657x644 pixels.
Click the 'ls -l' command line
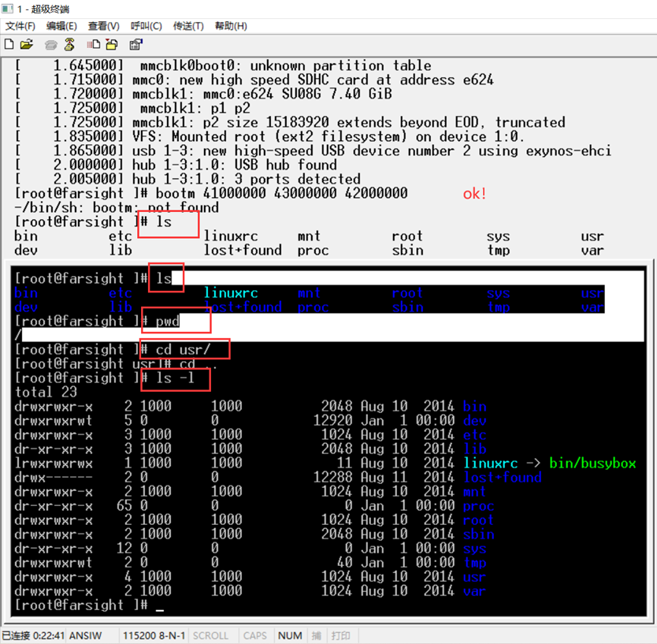[x=104, y=378]
